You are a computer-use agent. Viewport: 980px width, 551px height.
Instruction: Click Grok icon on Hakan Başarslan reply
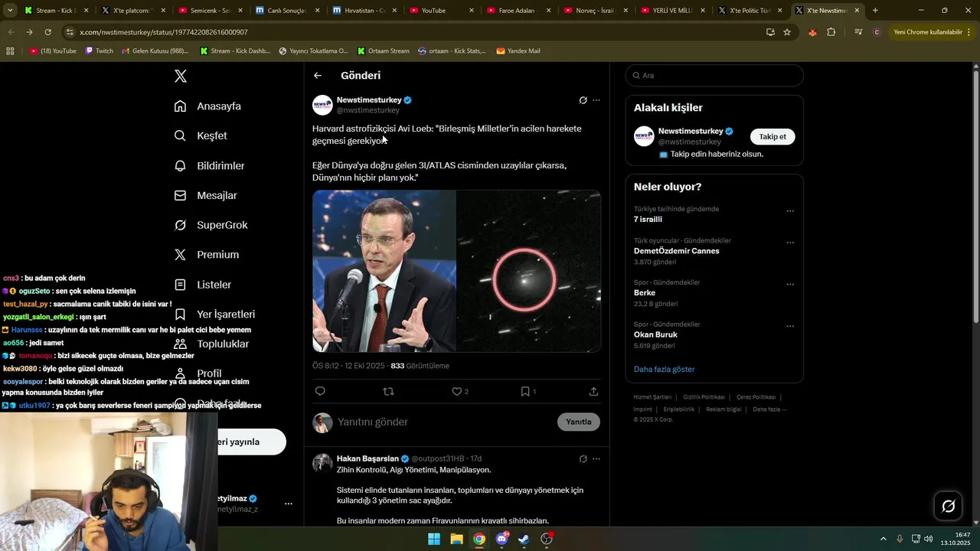click(583, 459)
